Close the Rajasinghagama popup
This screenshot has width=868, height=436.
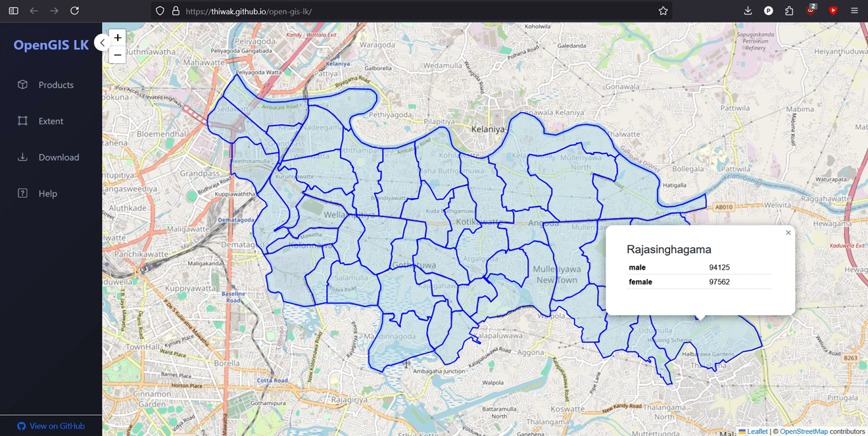(788, 232)
